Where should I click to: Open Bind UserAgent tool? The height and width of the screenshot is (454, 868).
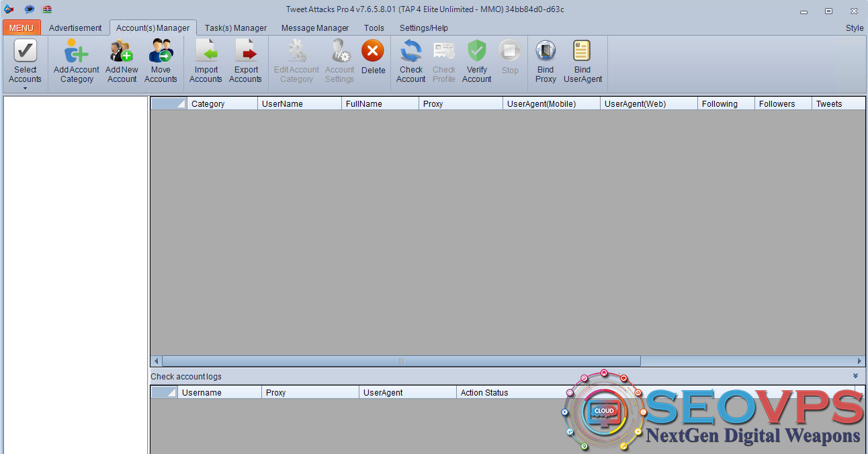tap(582, 62)
